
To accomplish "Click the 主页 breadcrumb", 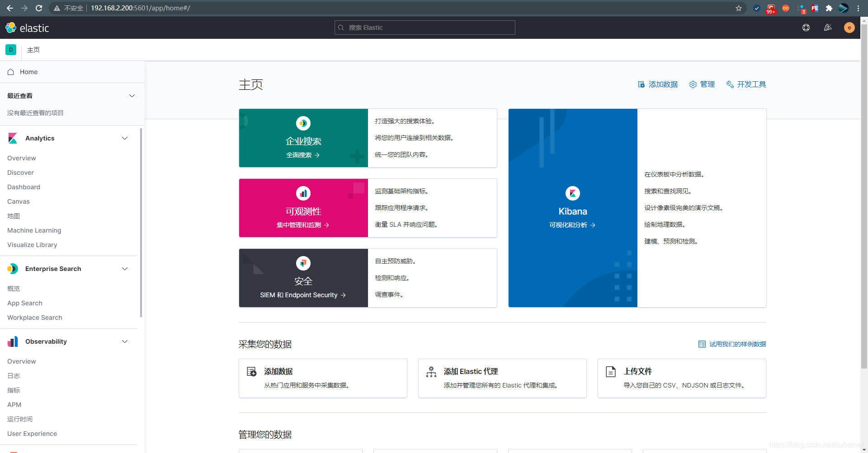I will coord(33,50).
